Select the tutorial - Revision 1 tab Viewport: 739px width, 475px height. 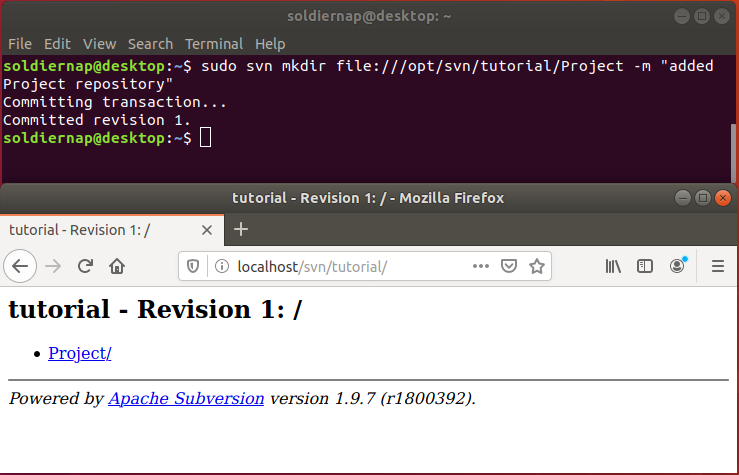(112, 230)
